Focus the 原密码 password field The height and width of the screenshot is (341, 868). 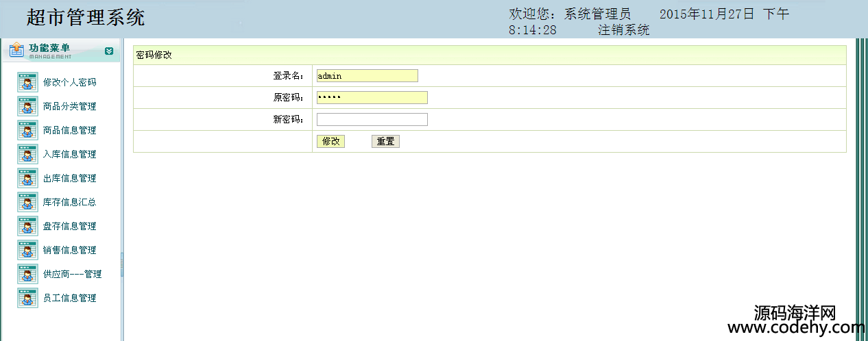[372, 97]
